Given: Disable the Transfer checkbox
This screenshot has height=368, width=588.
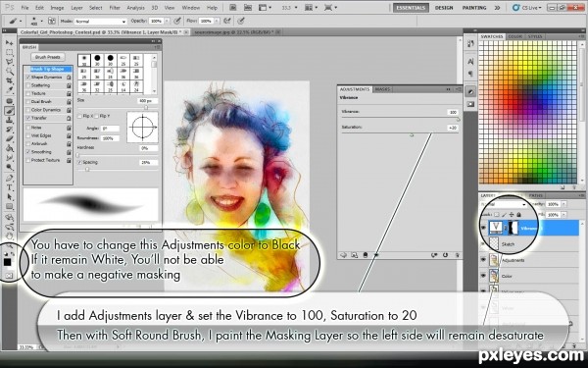Looking at the screenshot, I should coord(27,118).
